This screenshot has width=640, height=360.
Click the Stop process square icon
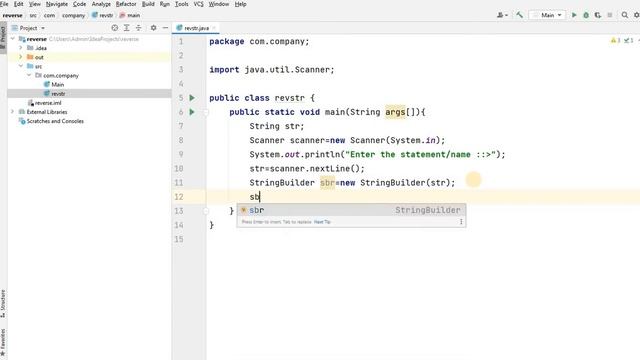coord(609,15)
